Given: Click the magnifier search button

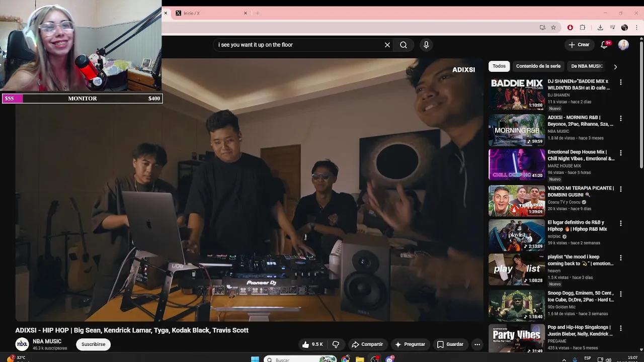Looking at the screenshot, I should (404, 45).
